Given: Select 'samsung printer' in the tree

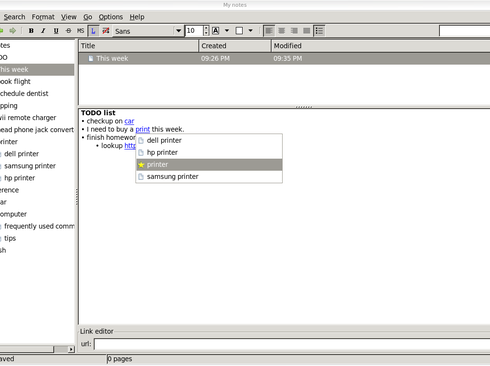Looking at the screenshot, I should pos(30,166).
